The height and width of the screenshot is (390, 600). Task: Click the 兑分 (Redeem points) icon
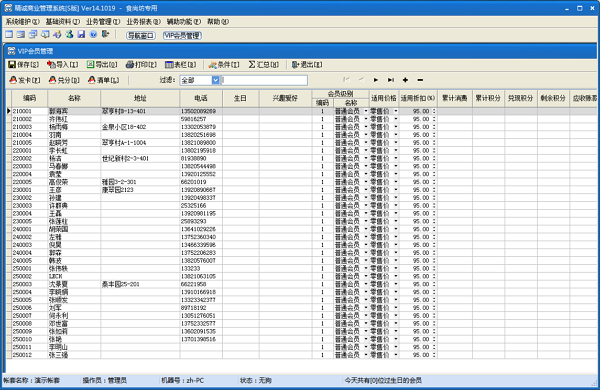(52, 80)
